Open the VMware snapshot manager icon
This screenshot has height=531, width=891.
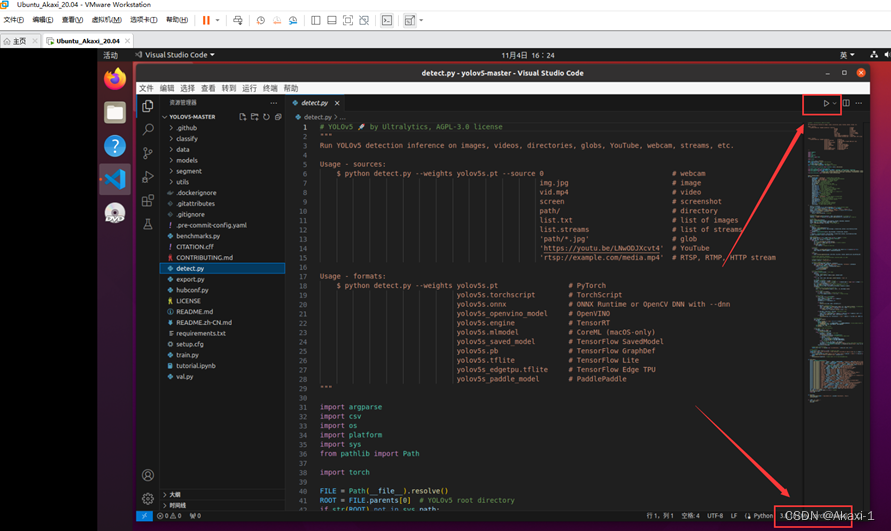click(293, 20)
